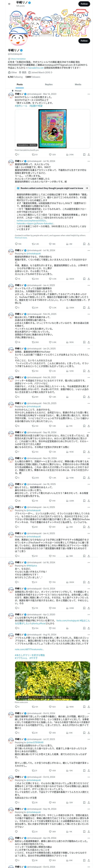Share the pinned Mar 14, 2023 post

click(89, 155)
